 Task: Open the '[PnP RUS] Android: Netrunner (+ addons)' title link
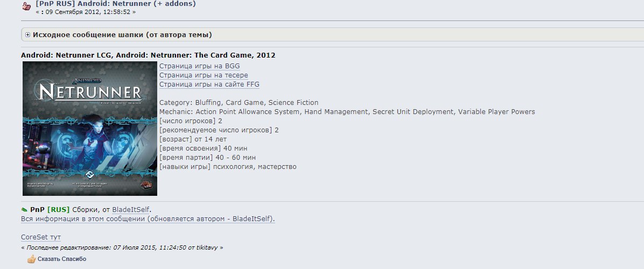116,4
